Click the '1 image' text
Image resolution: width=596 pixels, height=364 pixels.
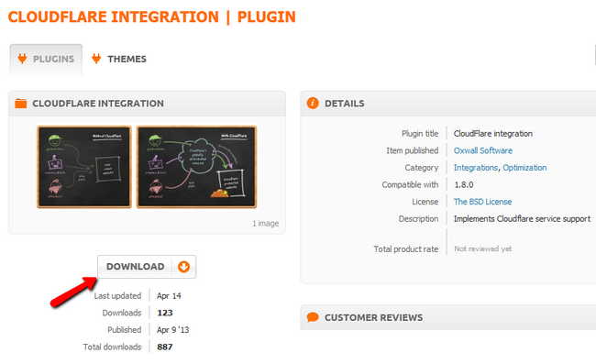point(266,224)
